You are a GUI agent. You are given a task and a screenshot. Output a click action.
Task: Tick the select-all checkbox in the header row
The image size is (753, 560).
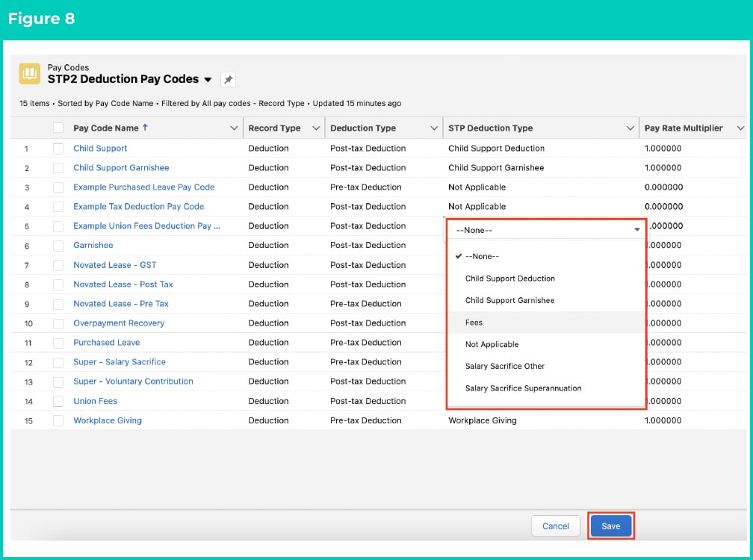pyautogui.click(x=58, y=128)
